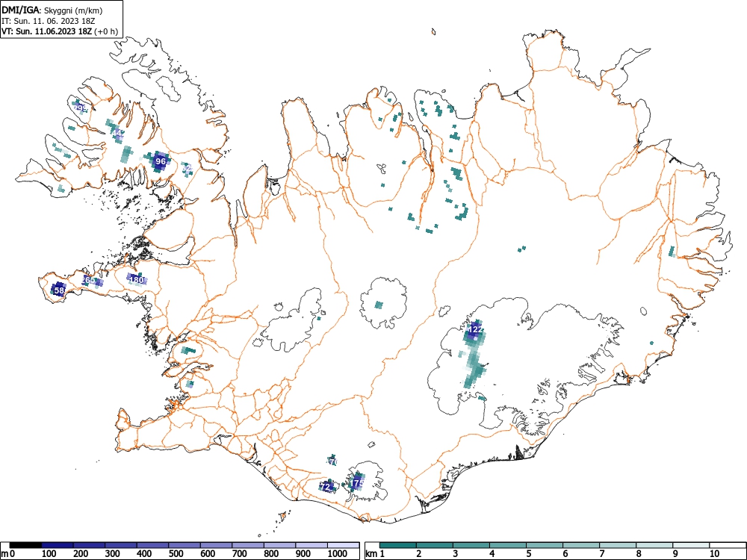The width and height of the screenshot is (747, 560).
Task: Pick the 800–900 m legend swatch
Action: pyautogui.click(x=280, y=545)
